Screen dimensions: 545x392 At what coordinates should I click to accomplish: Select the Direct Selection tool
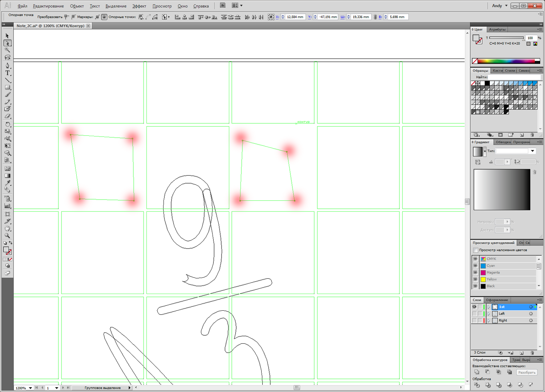7,43
